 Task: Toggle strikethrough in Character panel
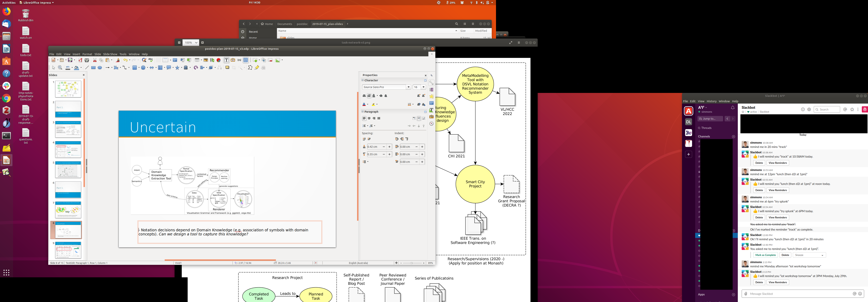(x=381, y=96)
